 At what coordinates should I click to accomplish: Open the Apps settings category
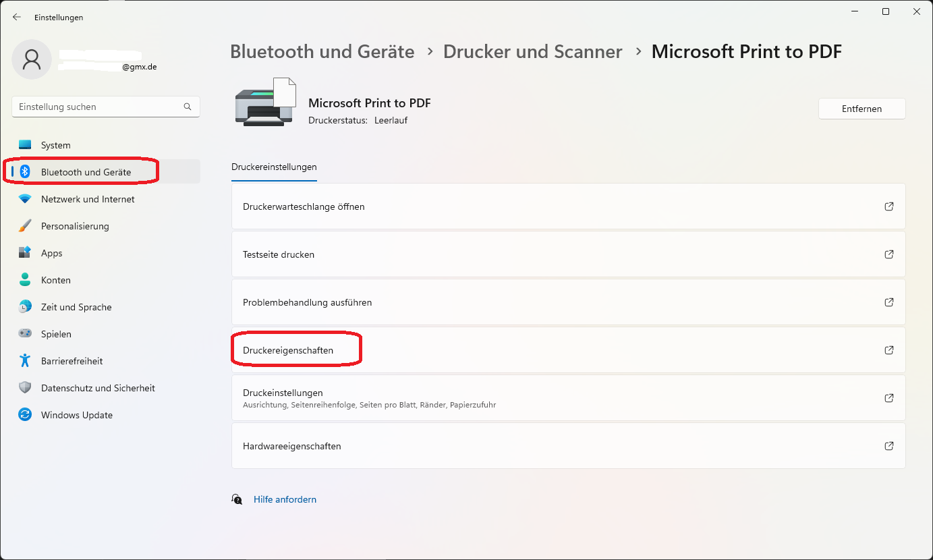point(51,253)
